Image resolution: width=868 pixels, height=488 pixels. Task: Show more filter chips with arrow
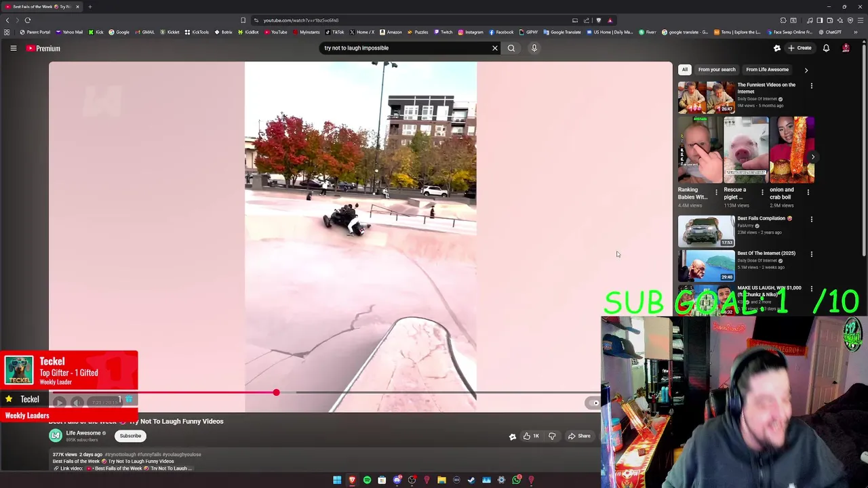pyautogui.click(x=806, y=70)
